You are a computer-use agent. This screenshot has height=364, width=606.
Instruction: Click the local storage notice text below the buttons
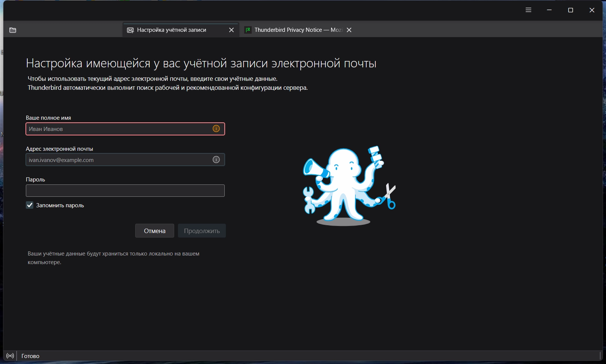113,258
